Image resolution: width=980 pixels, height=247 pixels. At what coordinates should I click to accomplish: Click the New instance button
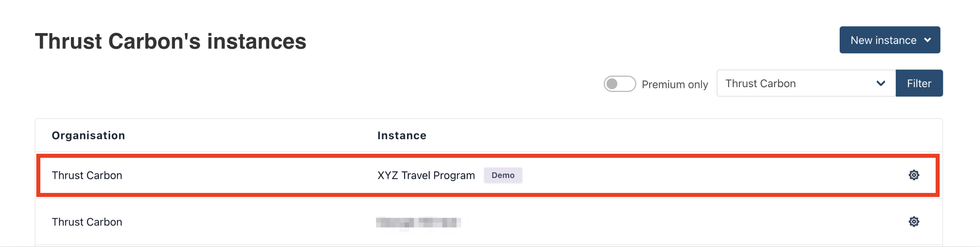click(x=883, y=40)
